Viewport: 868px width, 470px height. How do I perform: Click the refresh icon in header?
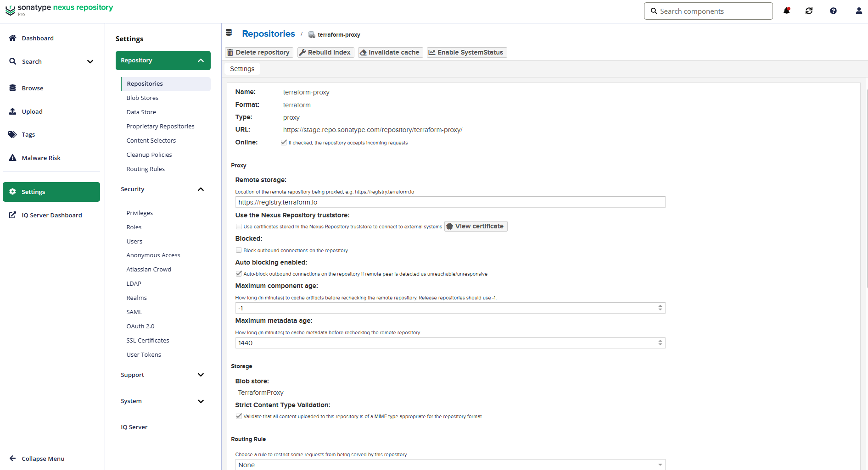809,11
